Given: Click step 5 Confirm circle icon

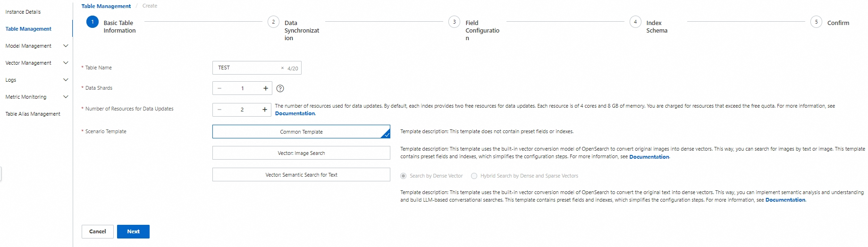Looking at the screenshot, I should tap(816, 22).
